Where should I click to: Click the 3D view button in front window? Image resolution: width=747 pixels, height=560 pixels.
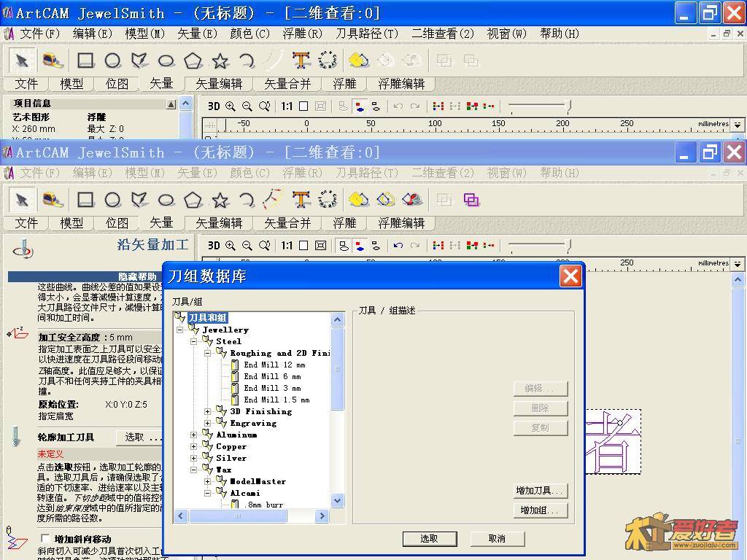coord(214,245)
